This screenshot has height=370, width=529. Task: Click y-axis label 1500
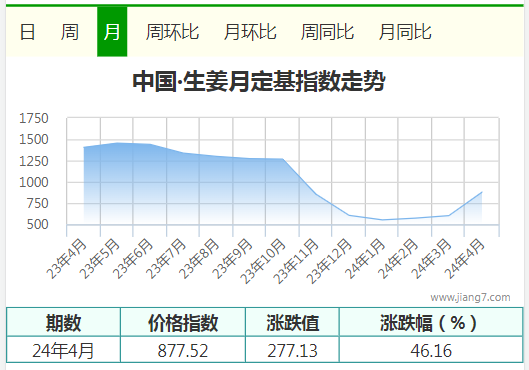(34, 140)
